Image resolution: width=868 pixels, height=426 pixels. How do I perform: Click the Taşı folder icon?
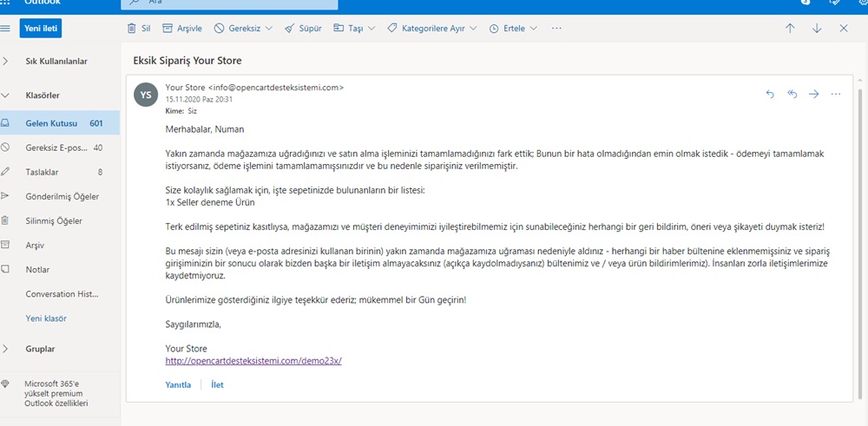[339, 29]
